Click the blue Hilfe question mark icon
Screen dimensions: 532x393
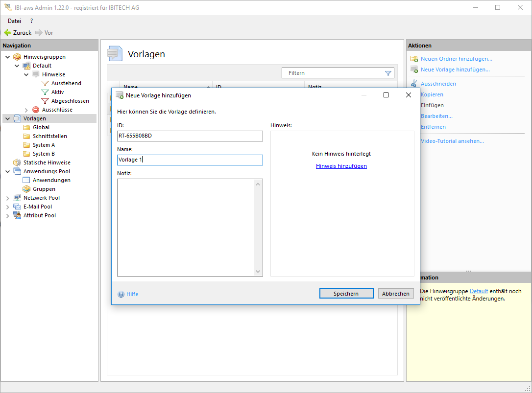121,294
